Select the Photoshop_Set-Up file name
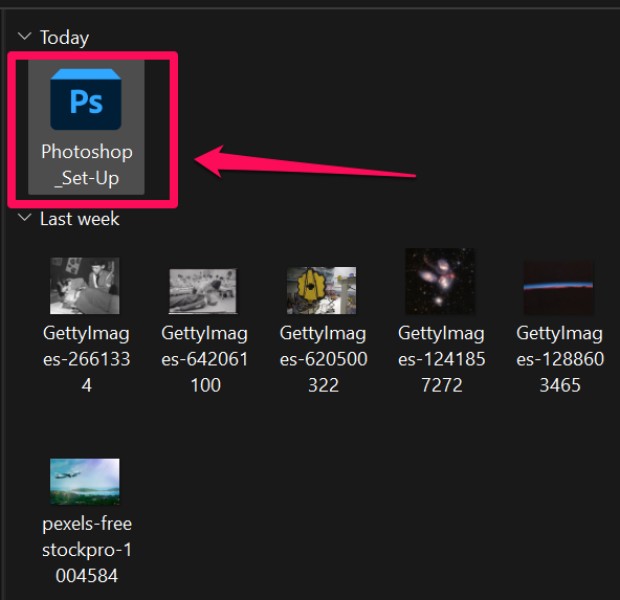Image resolution: width=620 pixels, height=600 pixels. click(87, 165)
